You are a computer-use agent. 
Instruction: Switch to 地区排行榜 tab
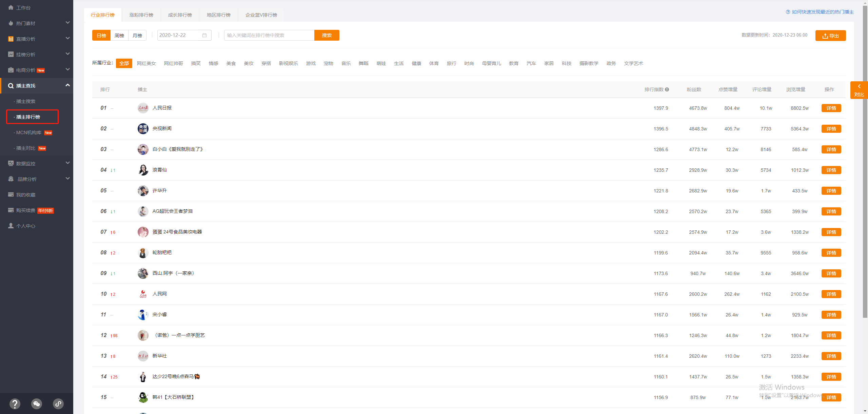tap(219, 15)
